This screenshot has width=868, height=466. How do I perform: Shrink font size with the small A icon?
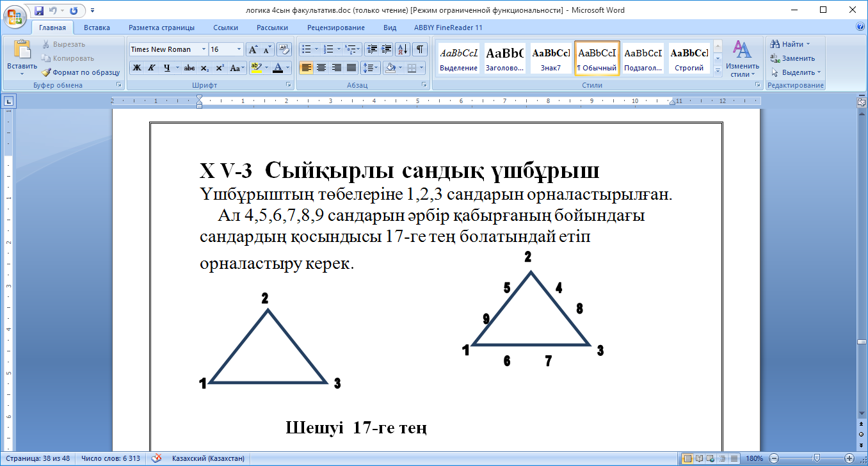267,49
